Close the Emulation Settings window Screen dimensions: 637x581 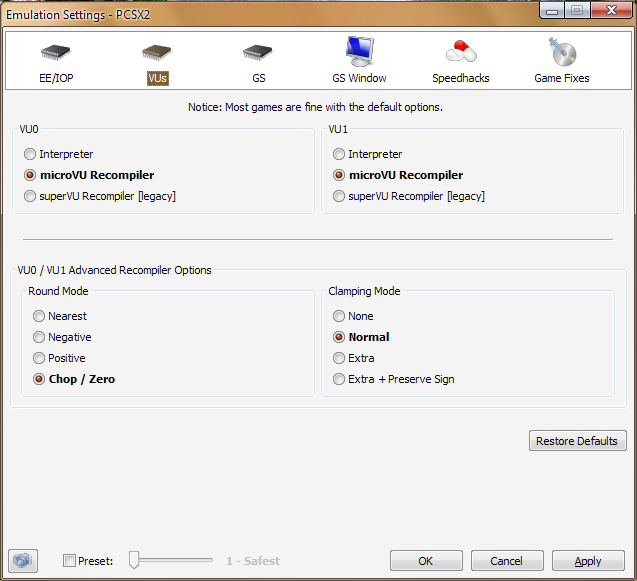pyautogui.click(x=611, y=10)
